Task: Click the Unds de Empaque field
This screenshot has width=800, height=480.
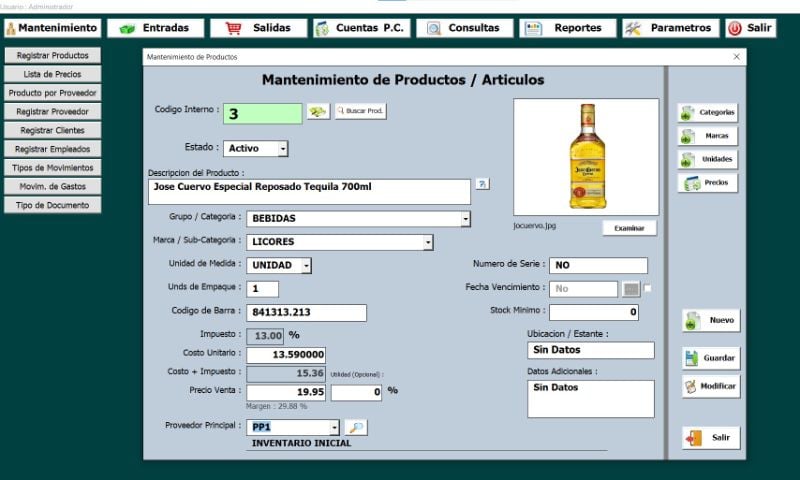Action: pos(262,289)
